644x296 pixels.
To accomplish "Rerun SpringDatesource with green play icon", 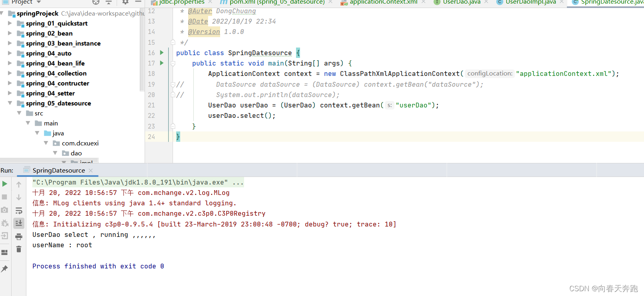I will click(4, 184).
